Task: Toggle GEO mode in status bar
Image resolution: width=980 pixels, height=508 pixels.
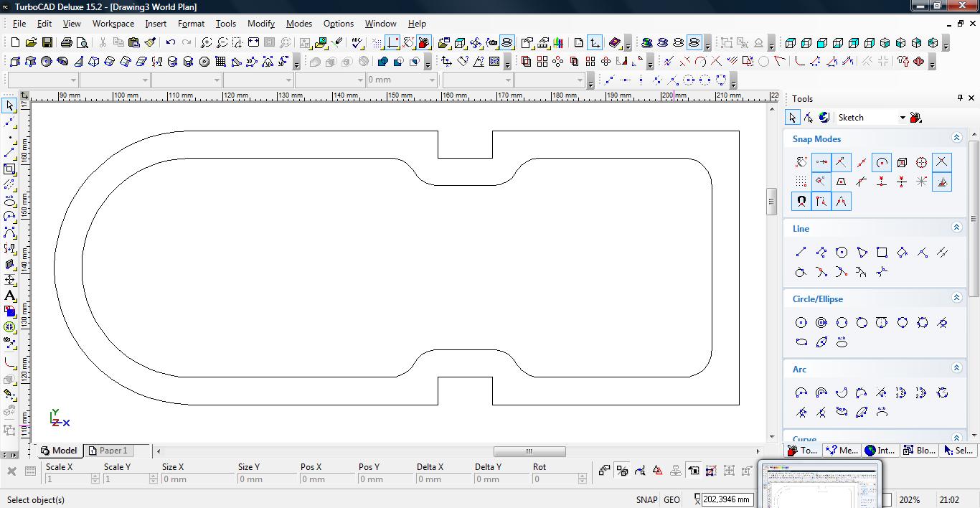Action: (x=672, y=500)
